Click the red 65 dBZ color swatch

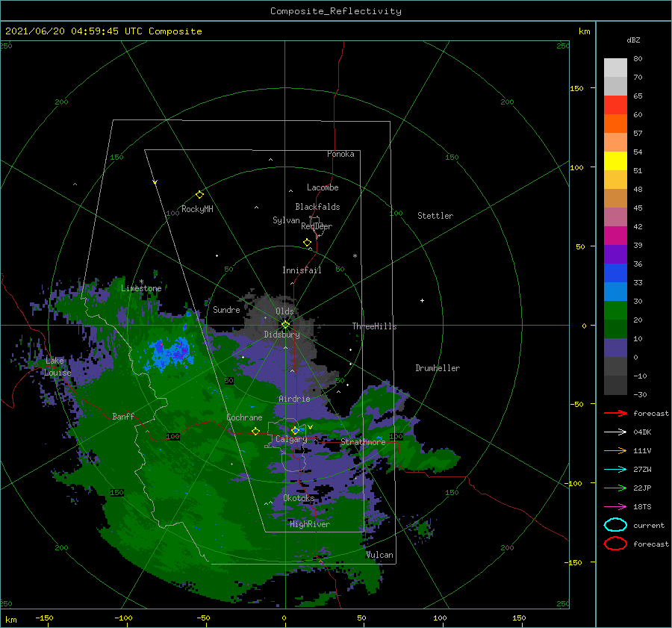[x=615, y=105]
